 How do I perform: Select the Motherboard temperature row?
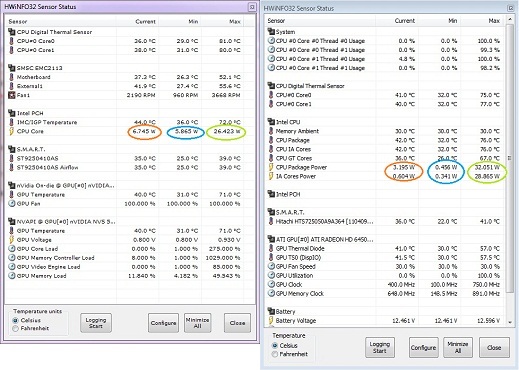coord(125,77)
